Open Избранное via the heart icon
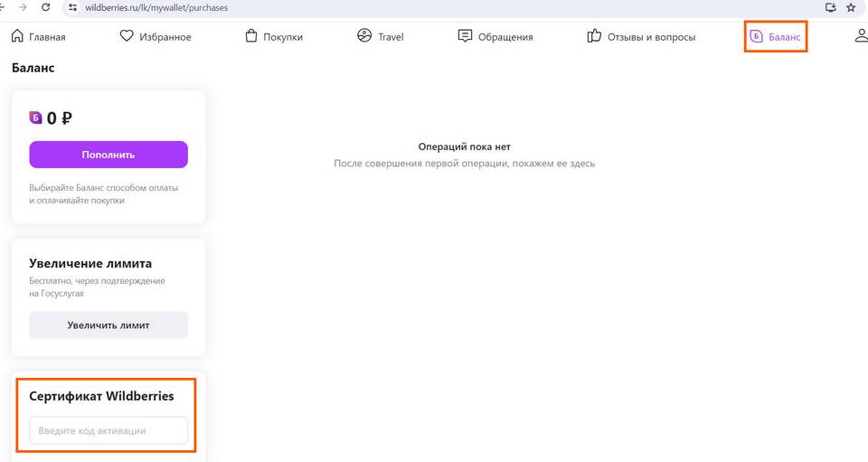 [127, 36]
